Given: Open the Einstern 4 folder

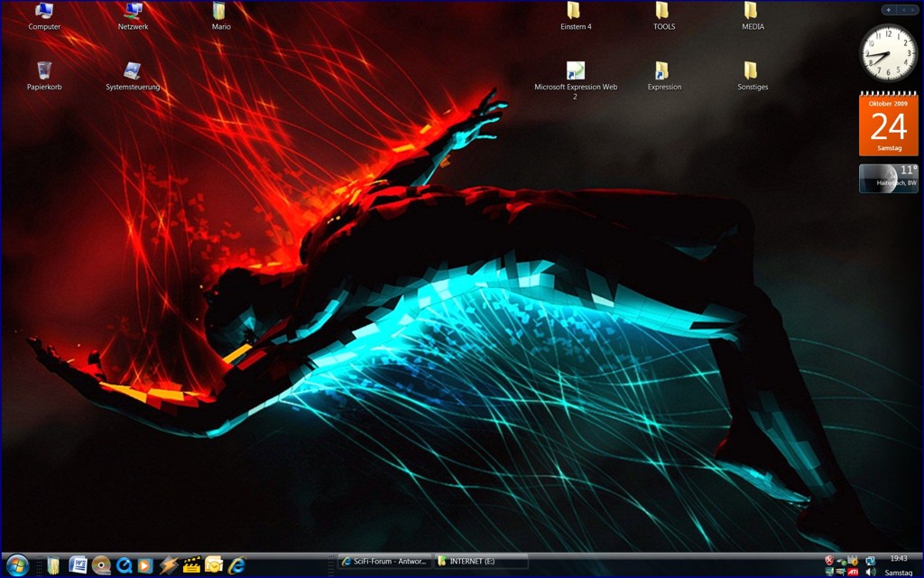Looking at the screenshot, I should [x=575, y=12].
